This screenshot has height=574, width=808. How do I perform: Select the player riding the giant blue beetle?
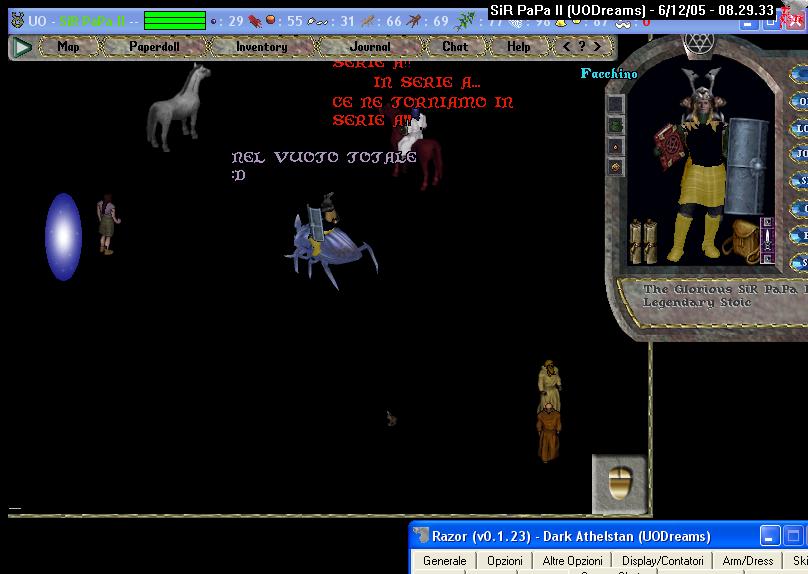pos(330,240)
